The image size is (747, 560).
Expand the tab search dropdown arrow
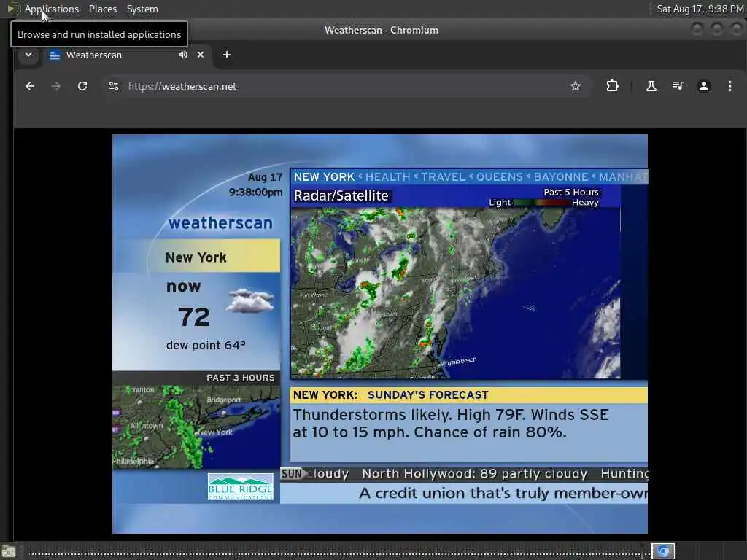[x=28, y=55]
